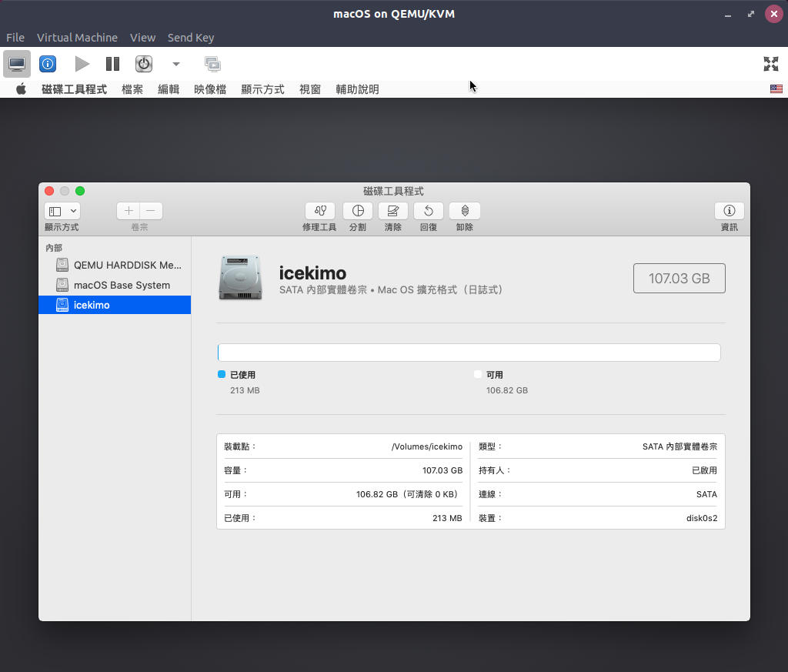Select QEMU HARDDISK Media in sidebar

coord(115,265)
